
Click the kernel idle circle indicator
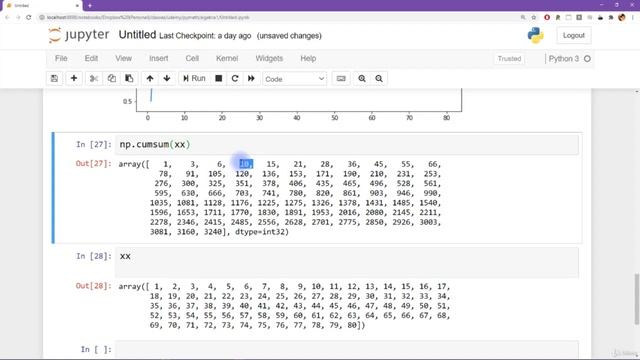587,59
